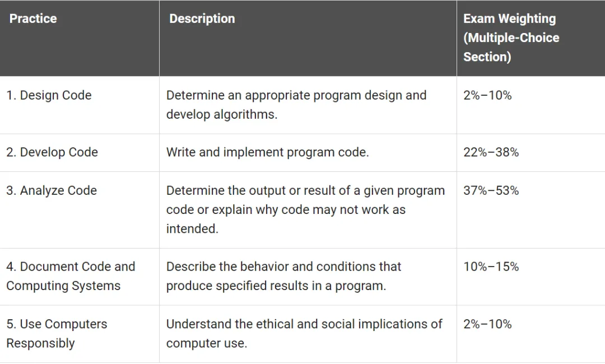Click Use Computers Responsibly 2%–10% weighting
605x364 pixels.
[x=487, y=324]
